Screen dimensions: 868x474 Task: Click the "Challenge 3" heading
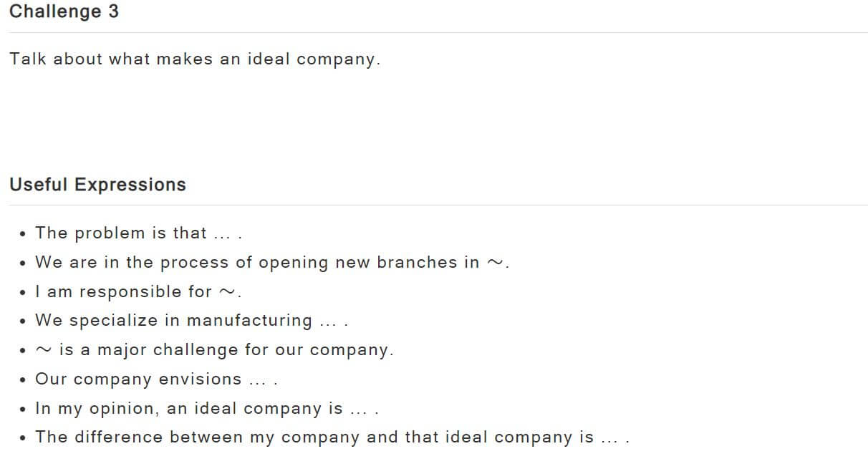tap(64, 12)
